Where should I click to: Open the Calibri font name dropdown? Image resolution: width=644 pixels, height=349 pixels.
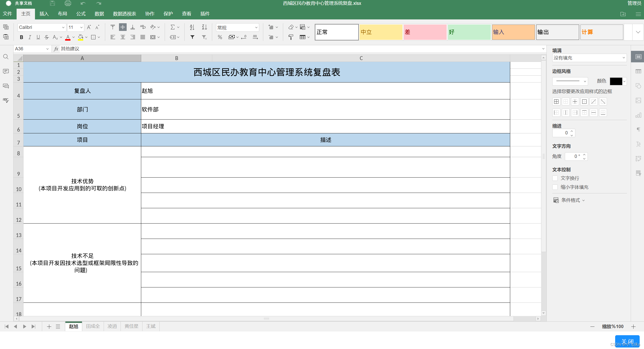tap(63, 27)
